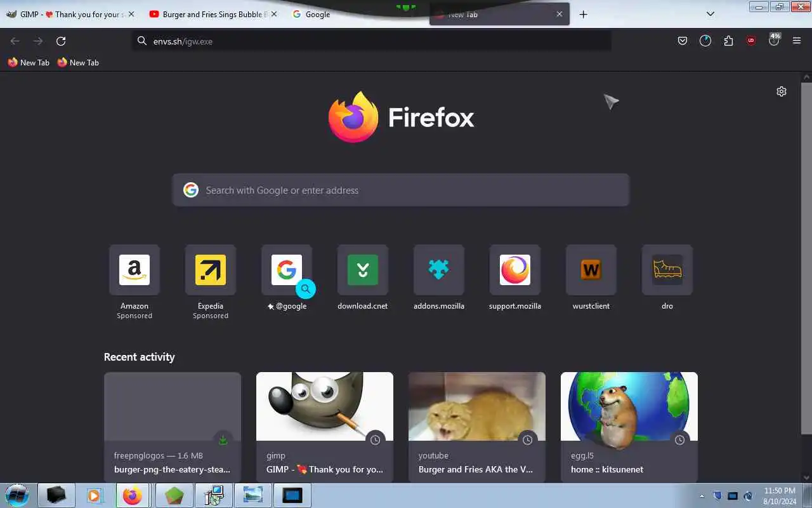Open the @google search shortcut tile

pos(287,277)
